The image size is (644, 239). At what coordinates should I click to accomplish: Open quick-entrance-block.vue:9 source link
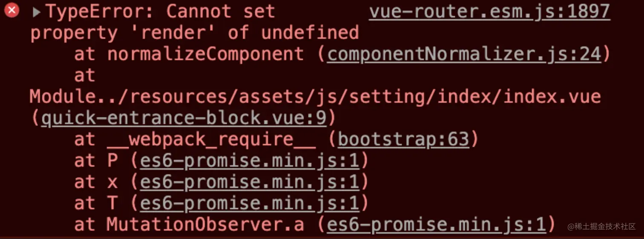tap(184, 118)
